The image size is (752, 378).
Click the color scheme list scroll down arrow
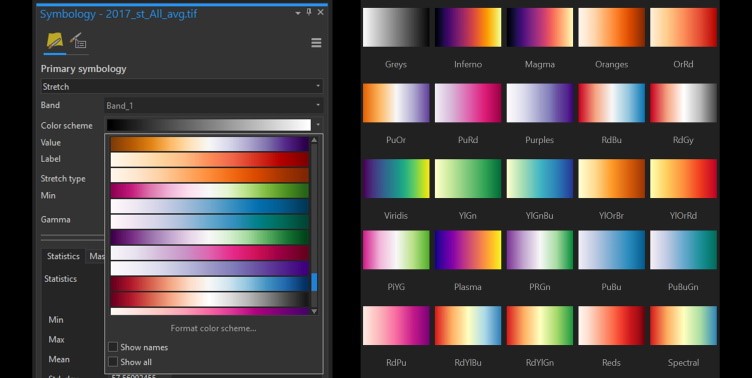314,311
